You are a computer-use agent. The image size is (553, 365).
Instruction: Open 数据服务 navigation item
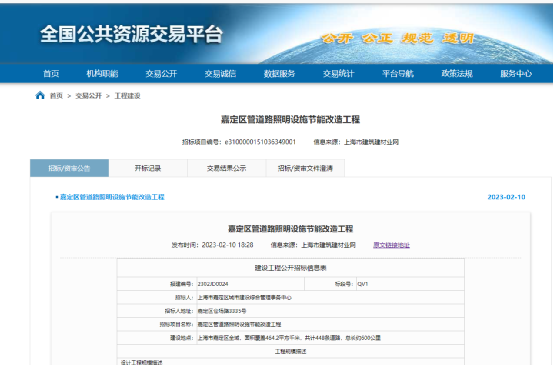click(279, 74)
